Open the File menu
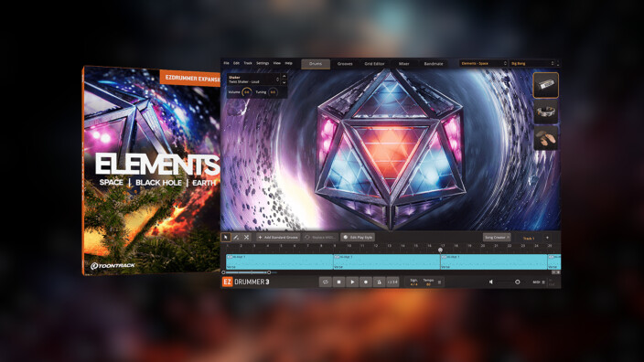The height and width of the screenshot is (362, 644). (x=226, y=63)
